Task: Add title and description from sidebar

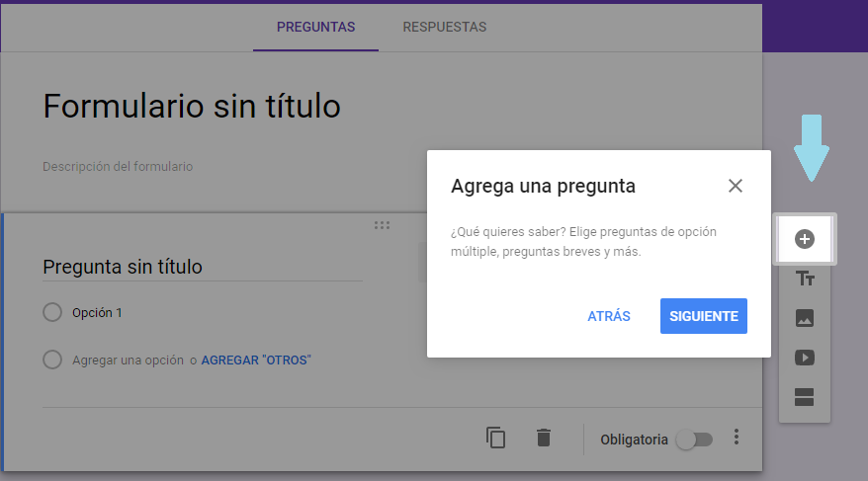Action: [805, 279]
